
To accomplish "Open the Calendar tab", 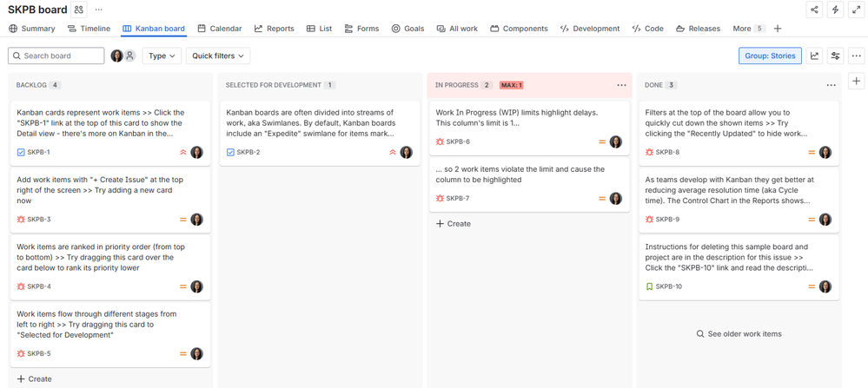I will click(x=220, y=29).
